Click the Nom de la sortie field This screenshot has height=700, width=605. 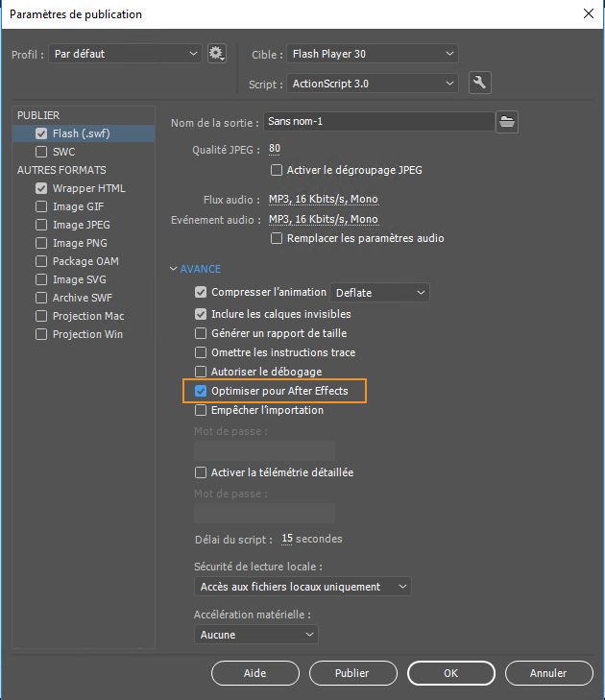[x=380, y=122]
